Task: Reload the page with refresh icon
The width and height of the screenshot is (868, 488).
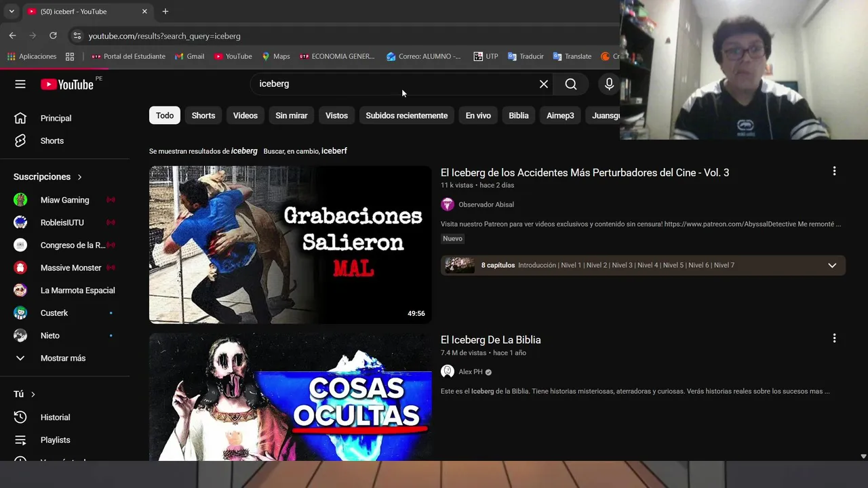Action: coord(53,36)
